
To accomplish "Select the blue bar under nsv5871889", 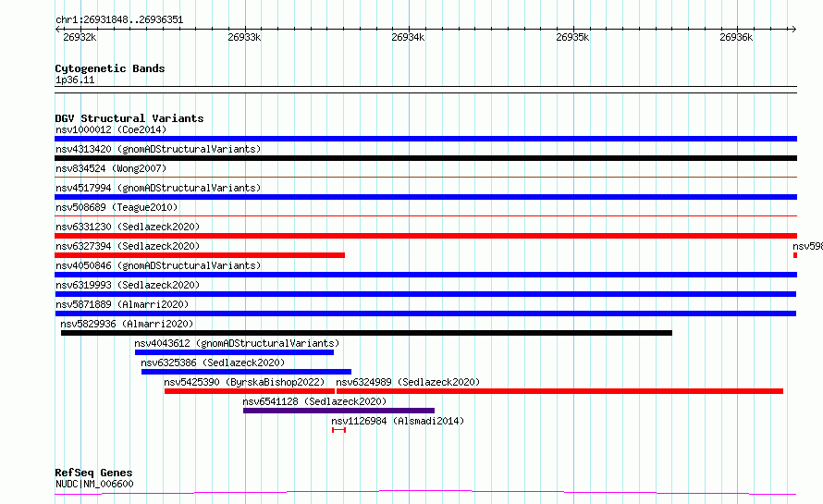I will [425, 313].
